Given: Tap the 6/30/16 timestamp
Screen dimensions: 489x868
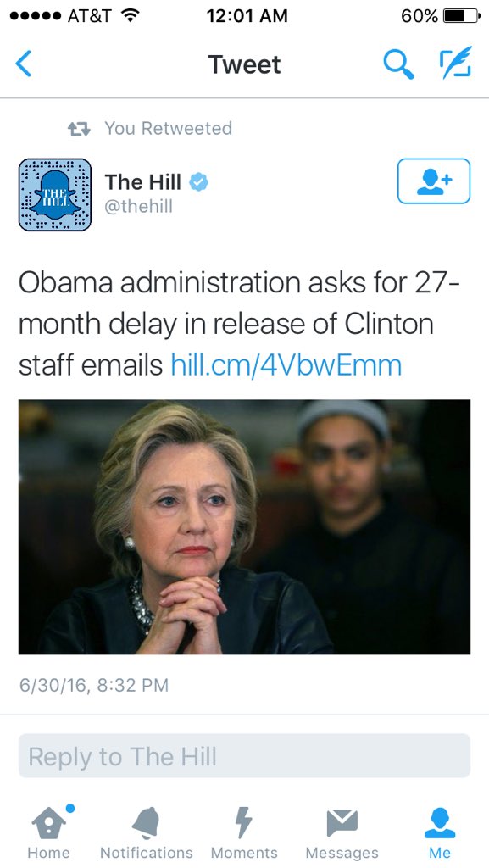Looking at the screenshot, I should click(93, 685).
